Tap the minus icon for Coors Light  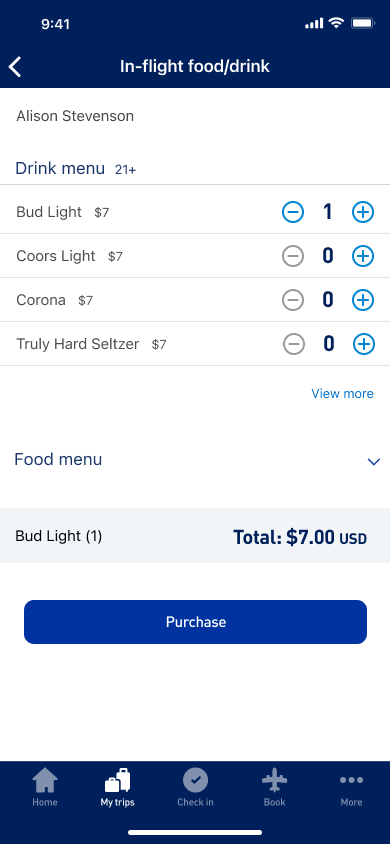[x=293, y=256]
